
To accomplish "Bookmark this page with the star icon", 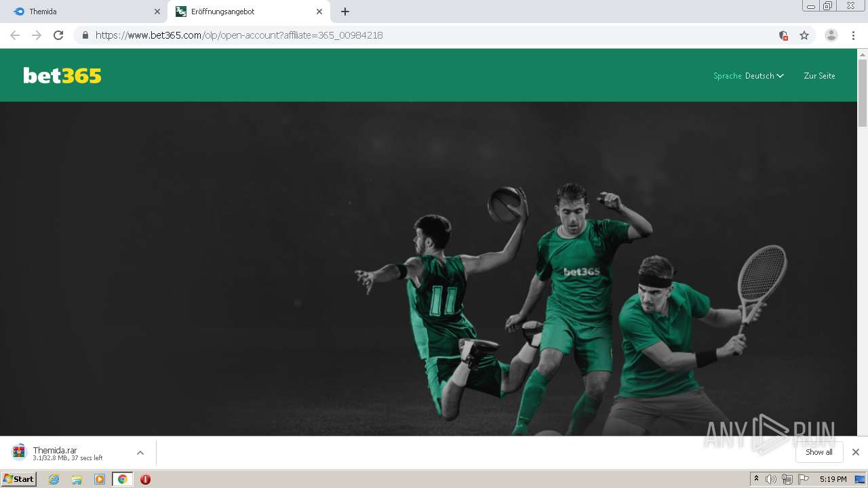I will (804, 35).
